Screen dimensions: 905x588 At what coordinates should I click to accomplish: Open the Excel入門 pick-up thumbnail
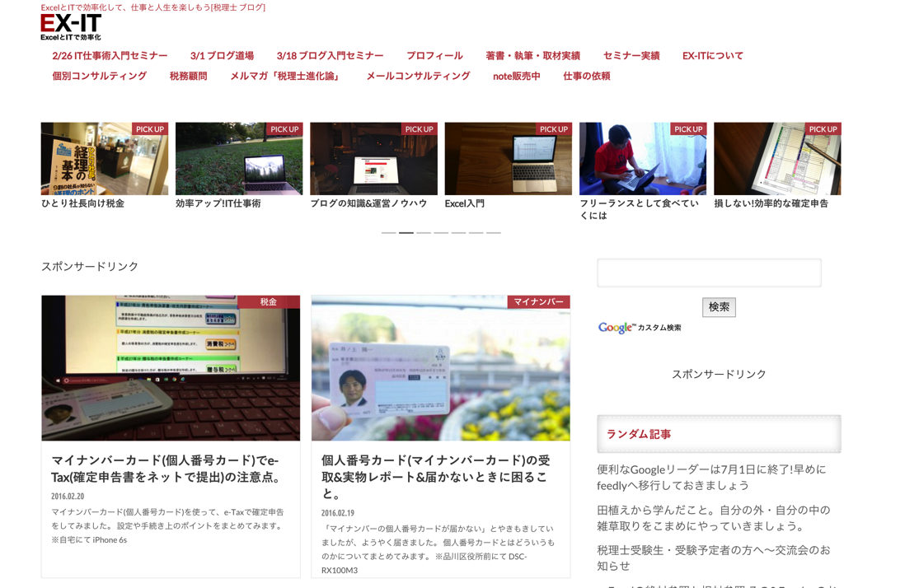click(x=508, y=158)
